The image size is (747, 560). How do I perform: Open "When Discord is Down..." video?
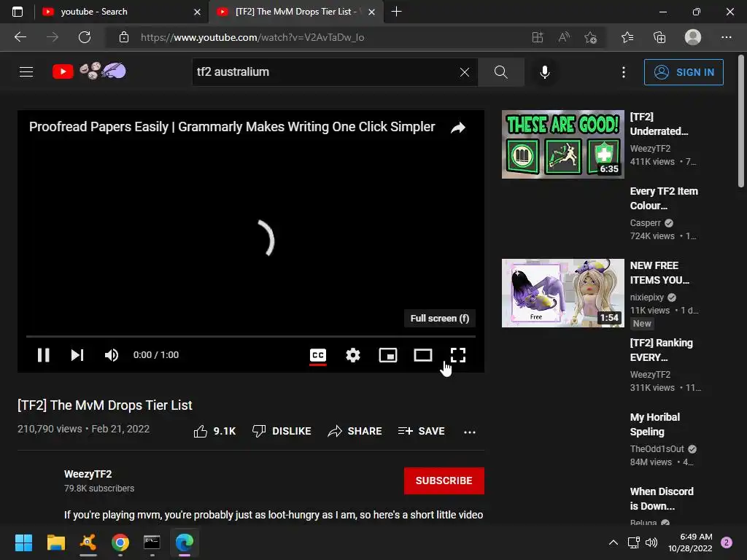pyautogui.click(x=662, y=499)
